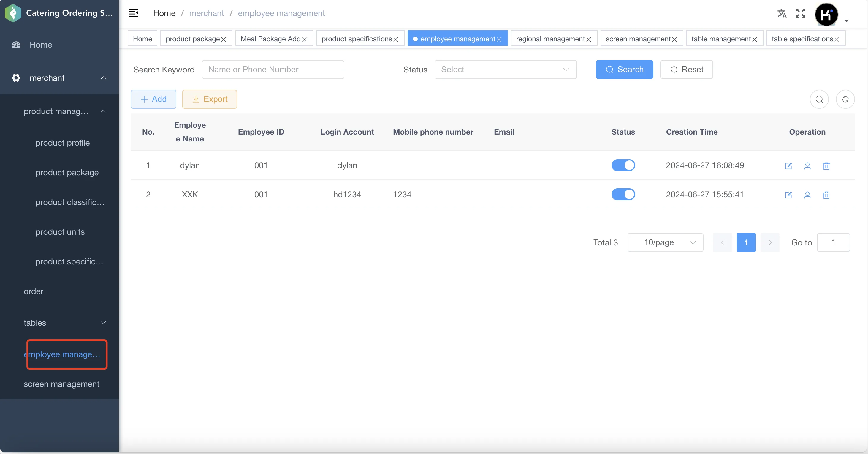This screenshot has width=868, height=454.
Task: Click the Add employee button
Action: coord(153,99)
